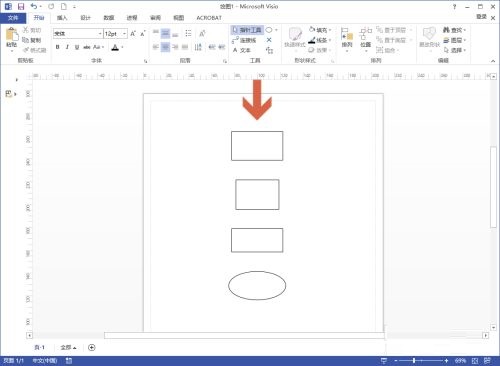Toggle align bottom paragraph button

175,33
